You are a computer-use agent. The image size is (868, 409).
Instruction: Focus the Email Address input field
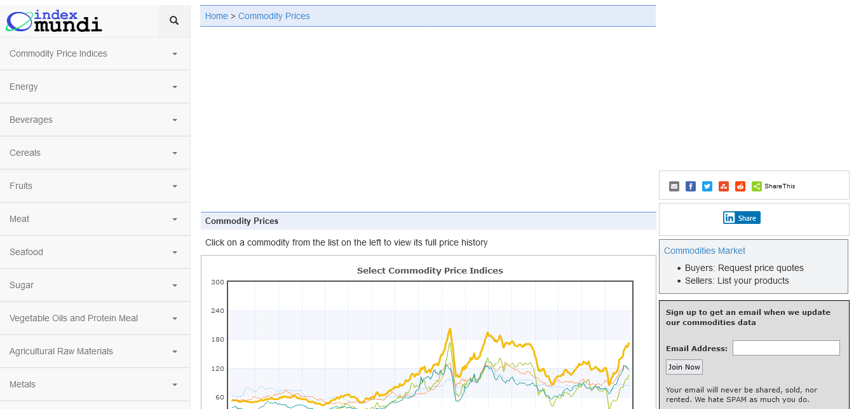tap(785, 348)
